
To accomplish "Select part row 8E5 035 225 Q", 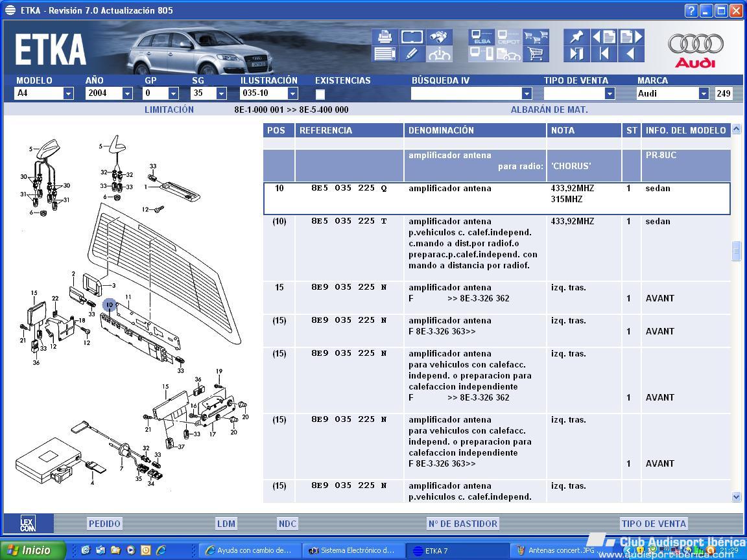I will tap(497, 198).
